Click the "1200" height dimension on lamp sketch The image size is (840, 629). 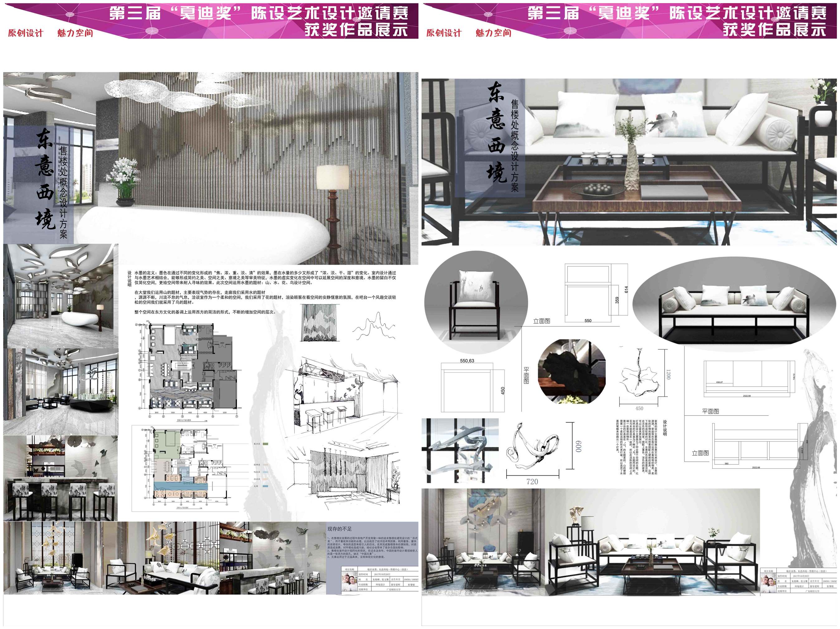coord(668,374)
